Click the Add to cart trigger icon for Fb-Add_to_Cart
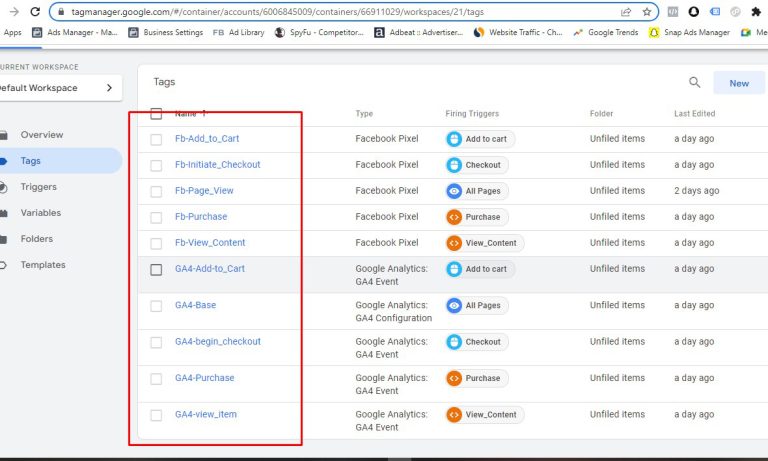Image resolution: width=768 pixels, height=461 pixels. 455,139
